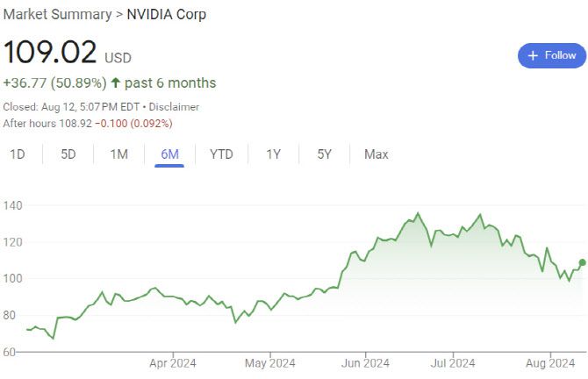
Task: Click the Apr 2024 axis label
Action: tap(172, 363)
